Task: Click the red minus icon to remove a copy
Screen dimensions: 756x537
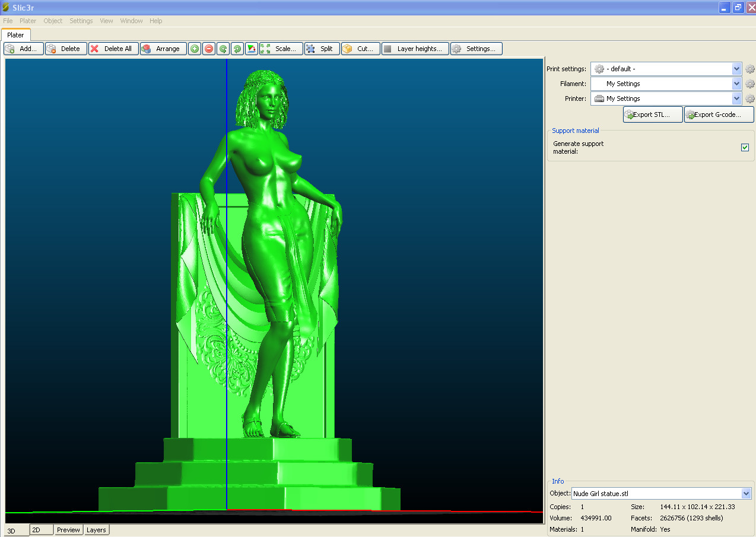Action: click(x=209, y=49)
